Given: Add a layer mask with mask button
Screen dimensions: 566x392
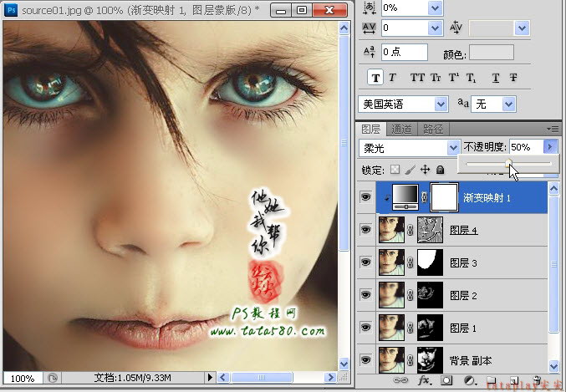Looking at the screenshot, I should coord(446,380).
